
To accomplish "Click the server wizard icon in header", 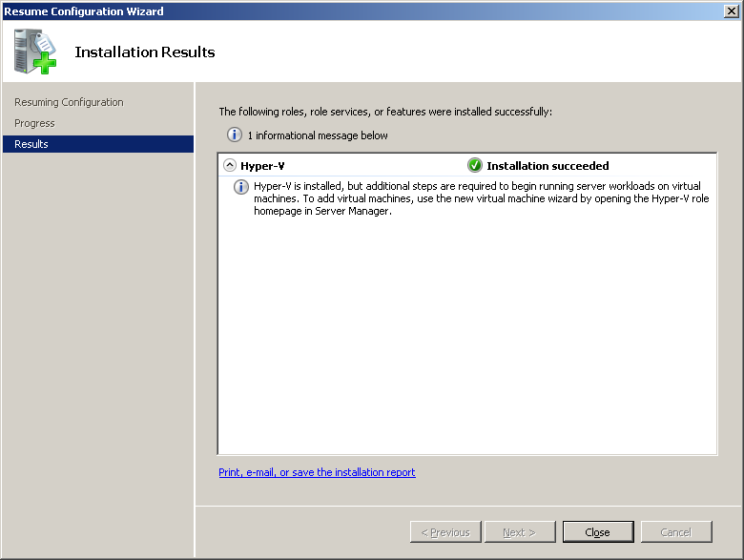I will point(34,52).
